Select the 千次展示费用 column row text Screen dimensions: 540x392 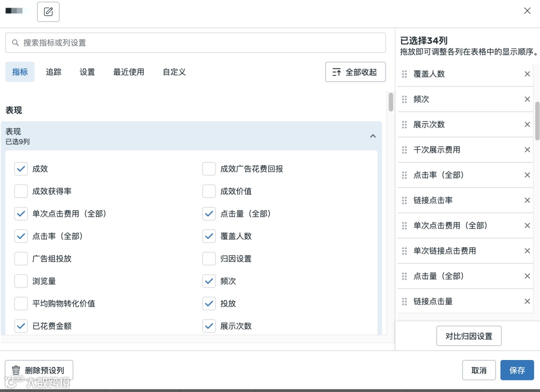436,150
